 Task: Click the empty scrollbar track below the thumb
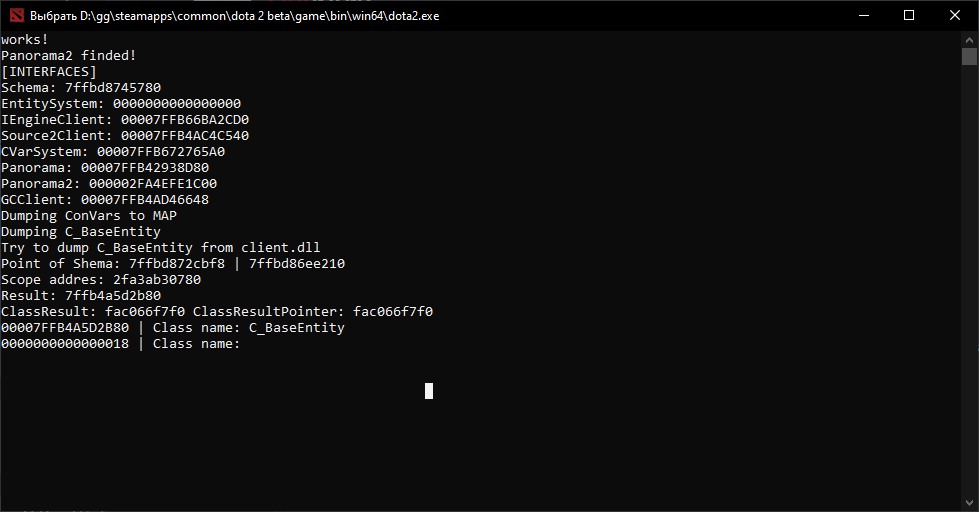969,280
